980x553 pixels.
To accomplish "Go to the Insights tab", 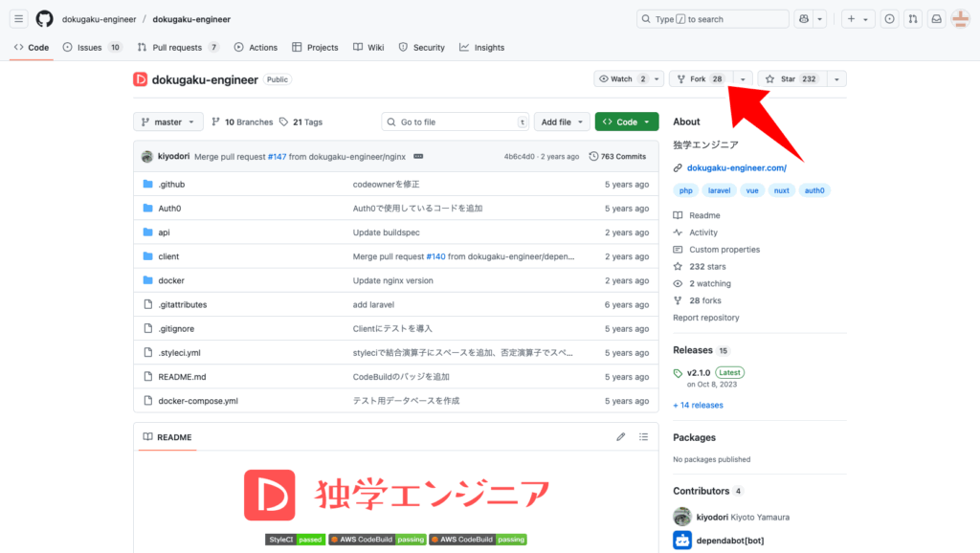I will pos(481,47).
